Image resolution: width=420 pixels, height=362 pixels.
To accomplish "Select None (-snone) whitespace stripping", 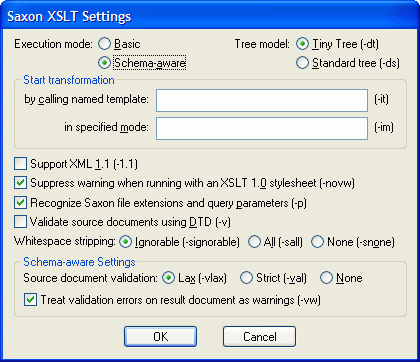I will point(317,242).
